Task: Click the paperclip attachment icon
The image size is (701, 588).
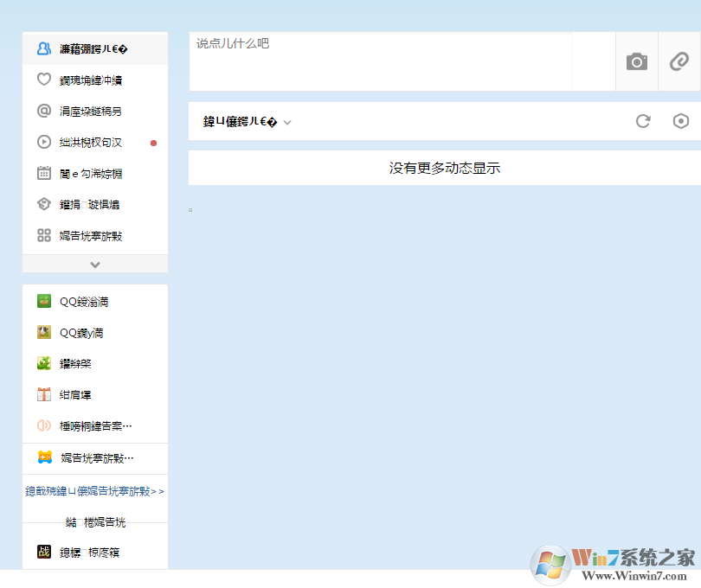Action: (679, 61)
